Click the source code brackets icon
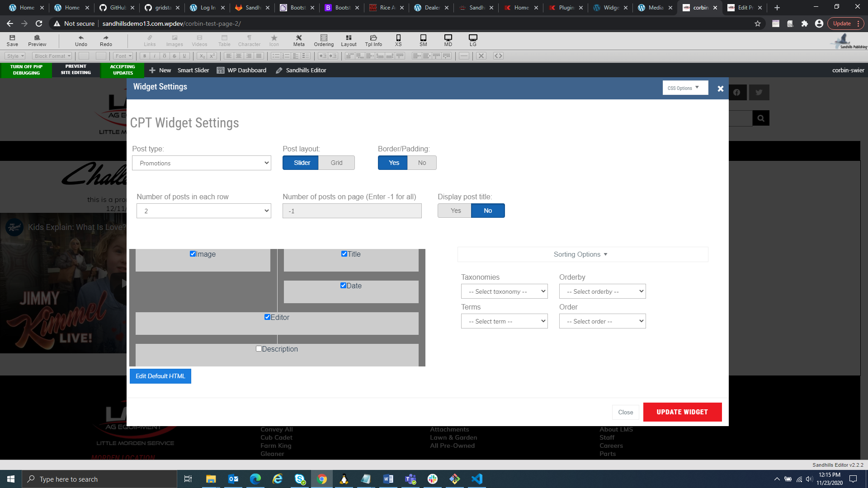The width and height of the screenshot is (868, 488). click(x=498, y=56)
